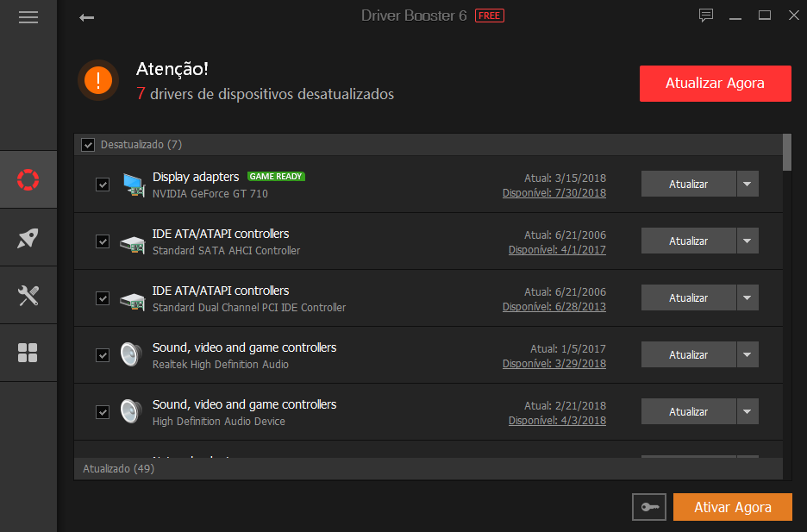Maximize the Driver Booster window

765,16
